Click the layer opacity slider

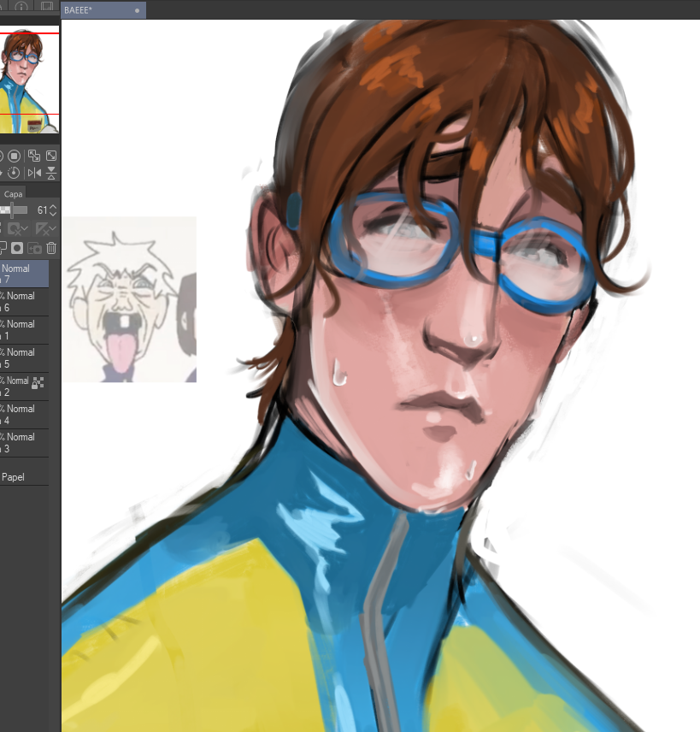click(14, 210)
